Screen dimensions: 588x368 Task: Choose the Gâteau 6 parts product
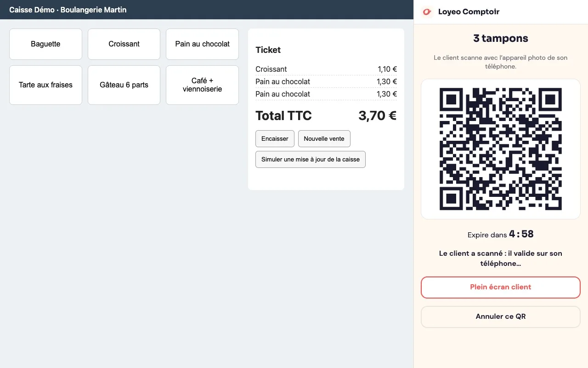click(124, 85)
